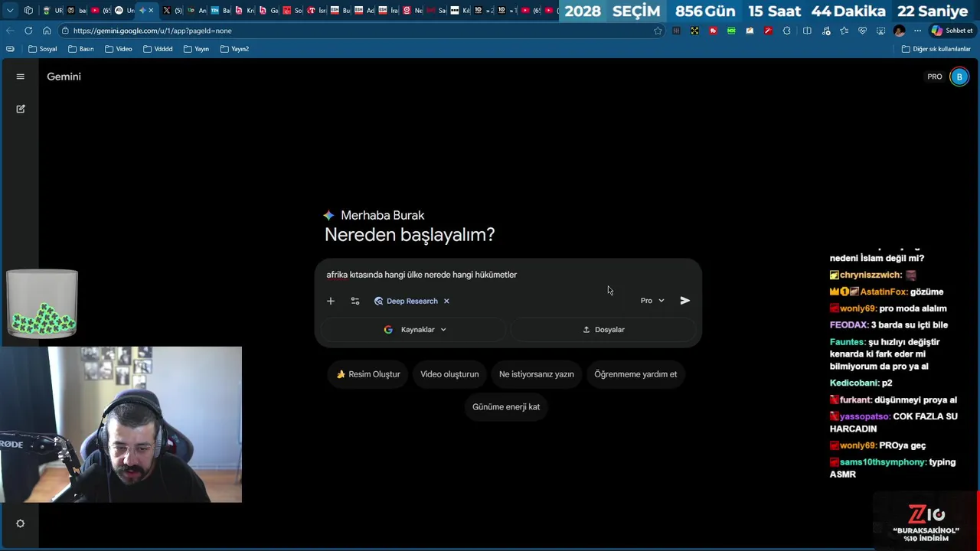
Task: Click the PRO badge near account avatar
Action: 935,77
